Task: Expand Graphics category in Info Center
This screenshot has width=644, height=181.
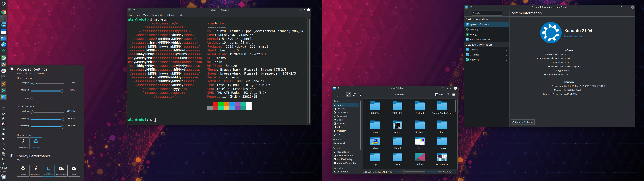Action: click(x=487, y=55)
